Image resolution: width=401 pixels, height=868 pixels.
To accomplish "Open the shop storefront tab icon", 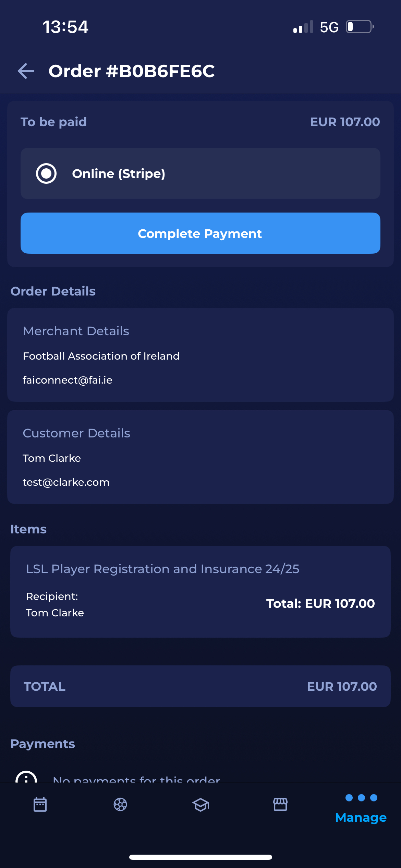I will (280, 804).
